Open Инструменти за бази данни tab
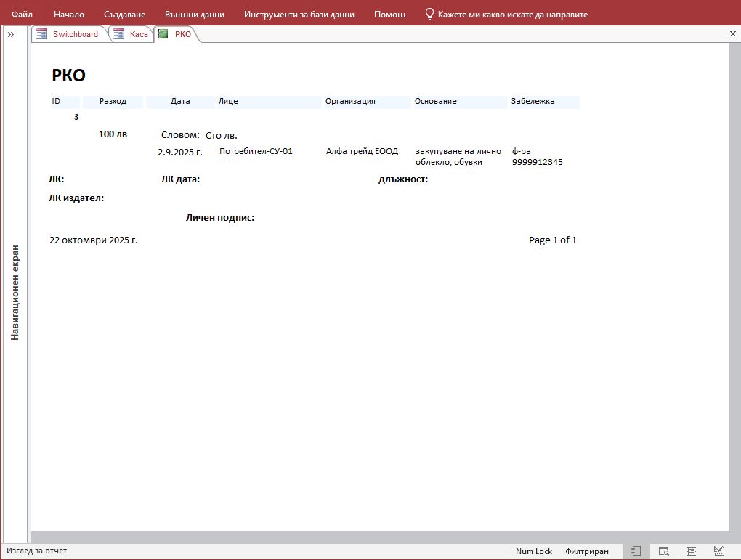The width and height of the screenshot is (741, 560). [299, 14]
